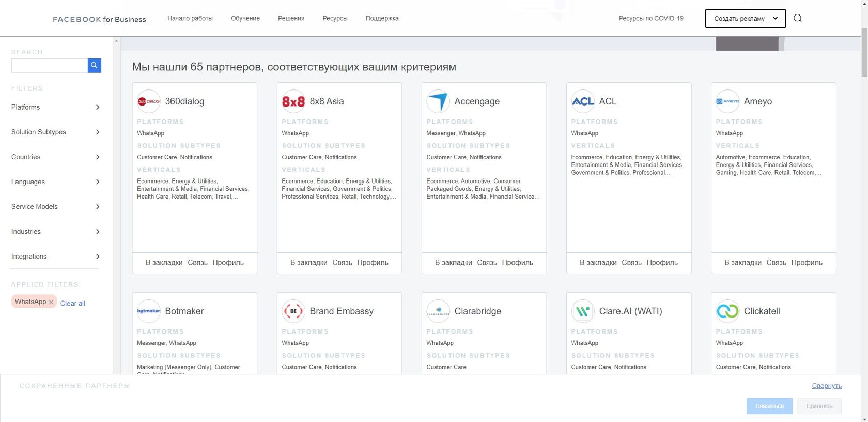This screenshot has width=868, height=422.
Task: Click the Botmaker partner logo
Action: (149, 311)
